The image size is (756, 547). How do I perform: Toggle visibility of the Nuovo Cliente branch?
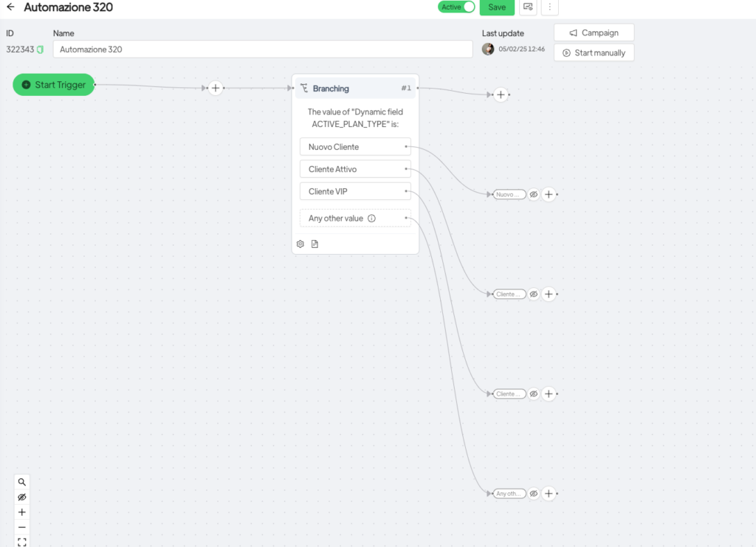533,195
